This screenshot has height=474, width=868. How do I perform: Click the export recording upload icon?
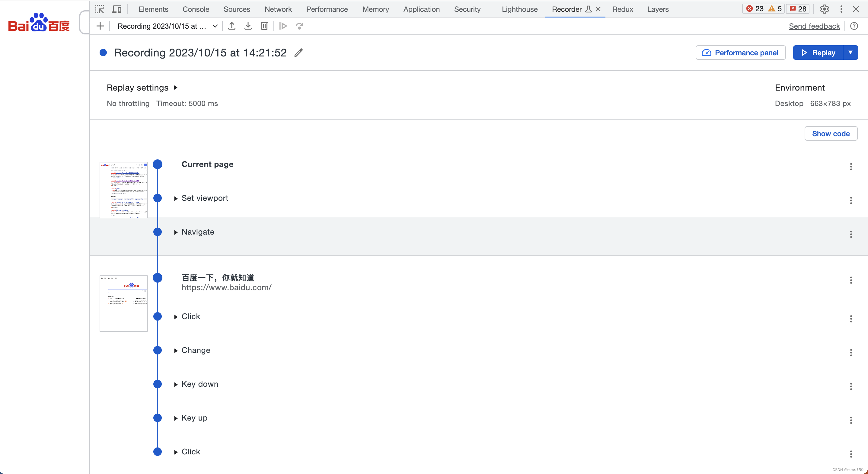(x=232, y=26)
